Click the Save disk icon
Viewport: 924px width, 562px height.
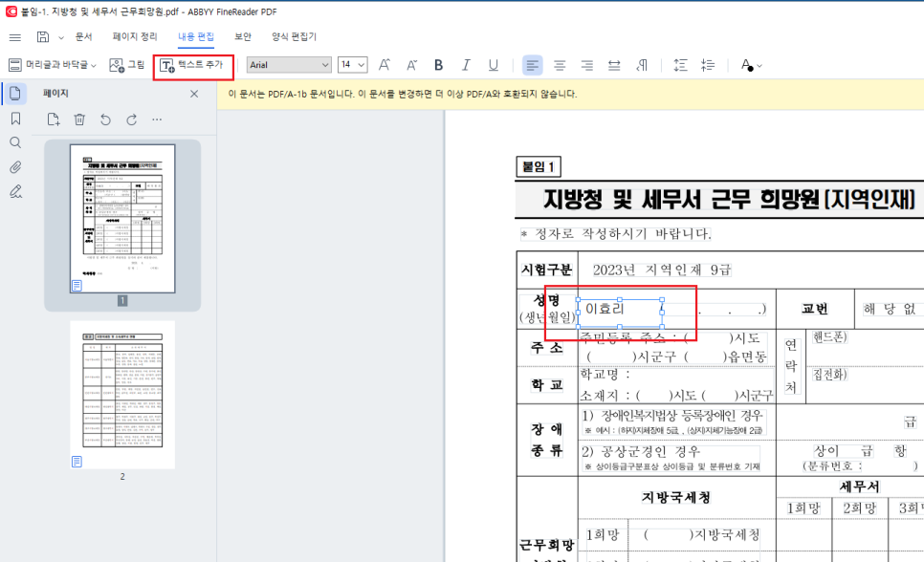point(43,37)
